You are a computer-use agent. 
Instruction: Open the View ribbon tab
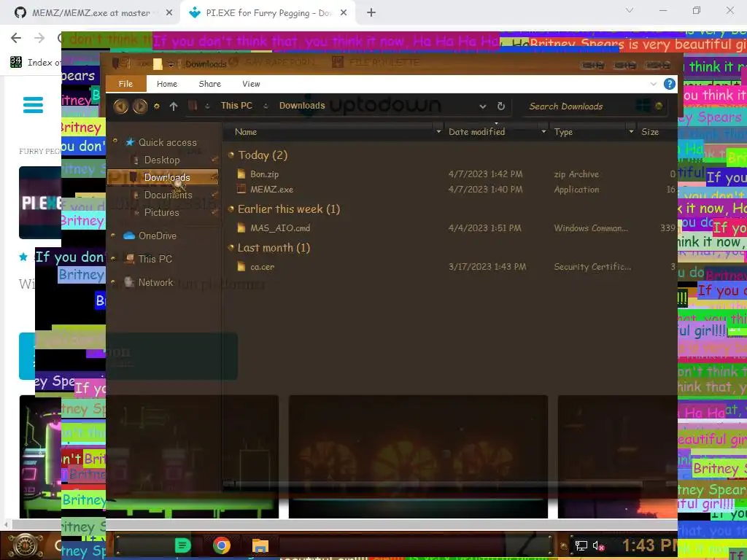point(251,84)
